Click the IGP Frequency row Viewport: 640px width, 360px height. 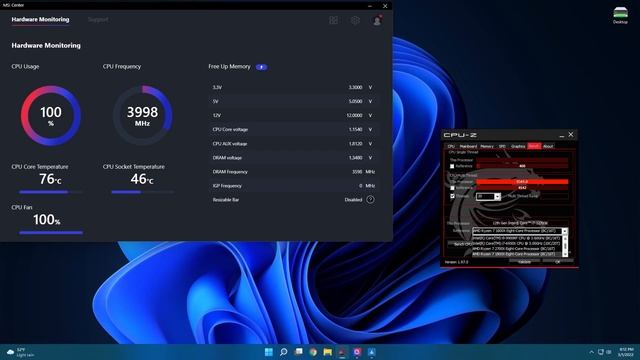coord(293,186)
